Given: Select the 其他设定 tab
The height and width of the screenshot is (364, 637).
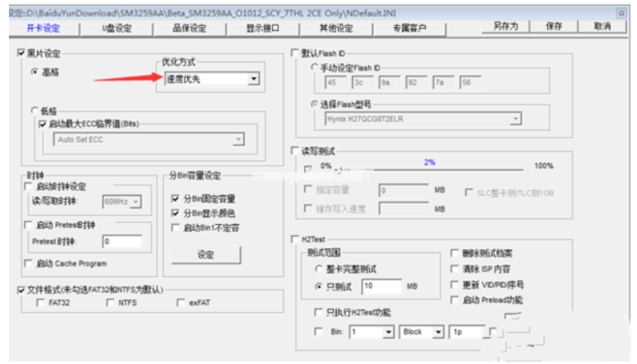Looking at the screenshot, I should tap(336, 28).
